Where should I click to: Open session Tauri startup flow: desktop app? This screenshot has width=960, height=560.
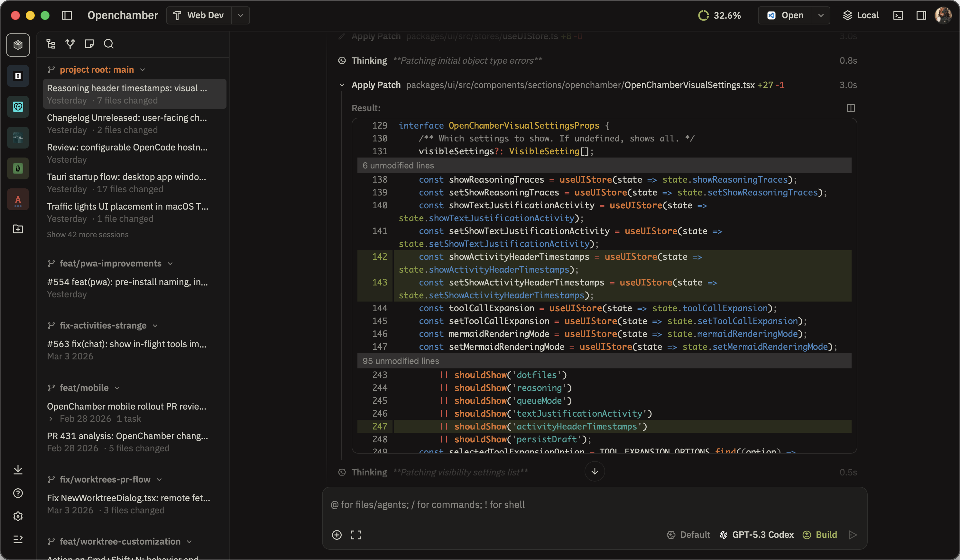tap(134, 183)
